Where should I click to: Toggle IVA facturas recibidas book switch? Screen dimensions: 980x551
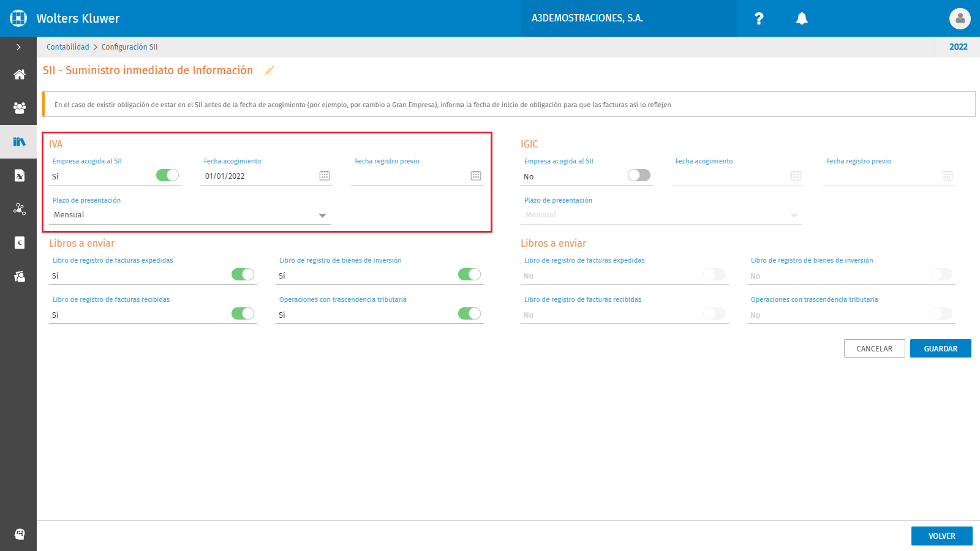[x=243, y=313]
